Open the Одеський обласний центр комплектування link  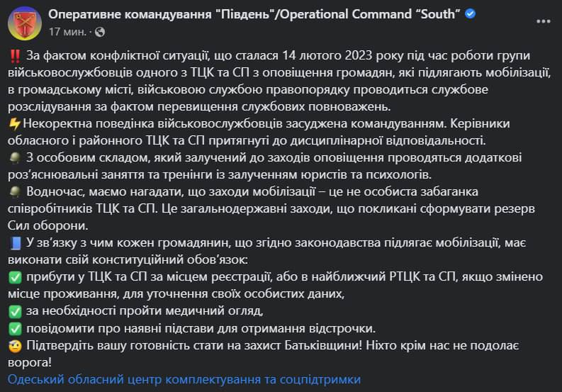184,379
